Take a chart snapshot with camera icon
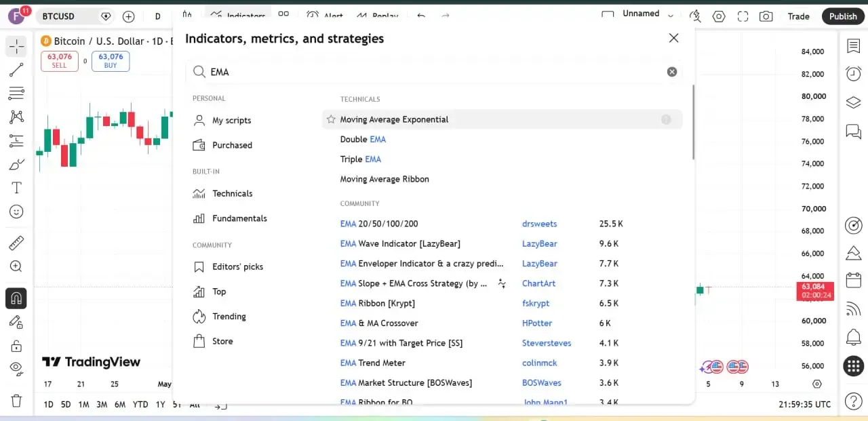Image resolution: width=868 pixels, height=421 pixels. pos(766,16)
